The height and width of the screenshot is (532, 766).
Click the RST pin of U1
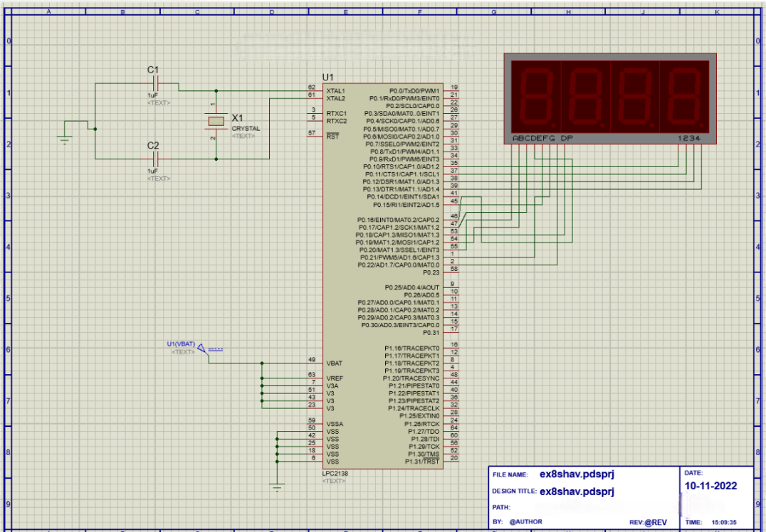315,137
